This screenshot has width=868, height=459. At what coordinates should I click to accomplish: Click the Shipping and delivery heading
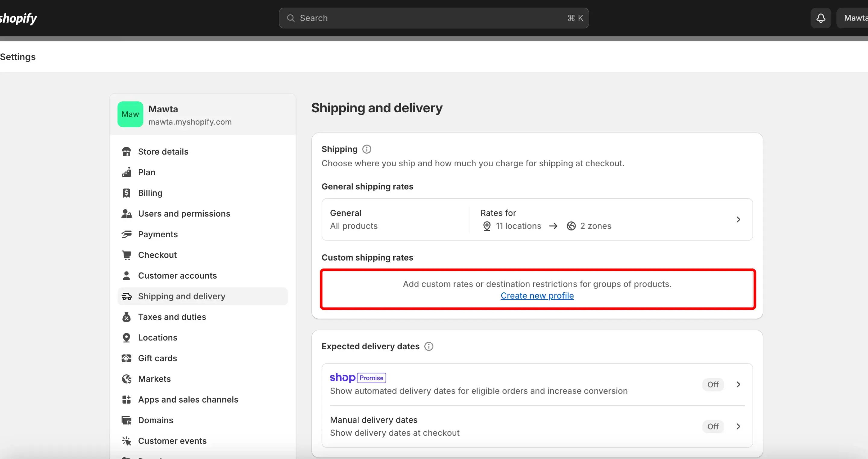377,108
